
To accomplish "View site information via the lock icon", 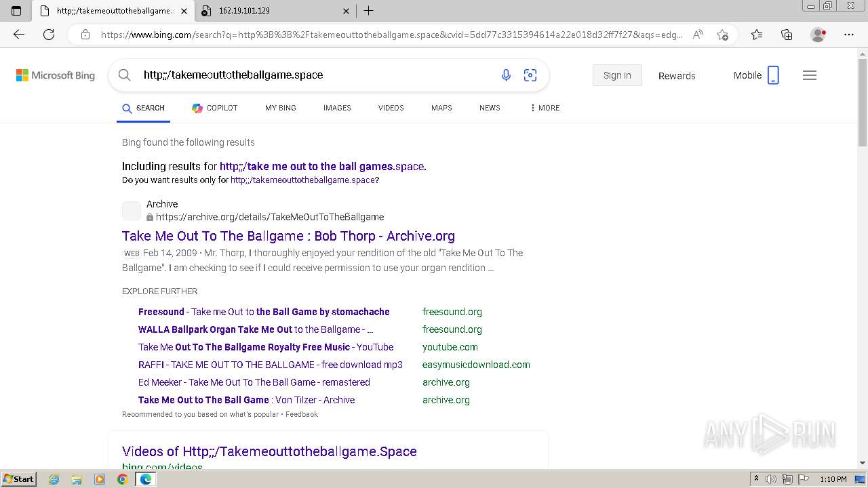I will 85,35.
